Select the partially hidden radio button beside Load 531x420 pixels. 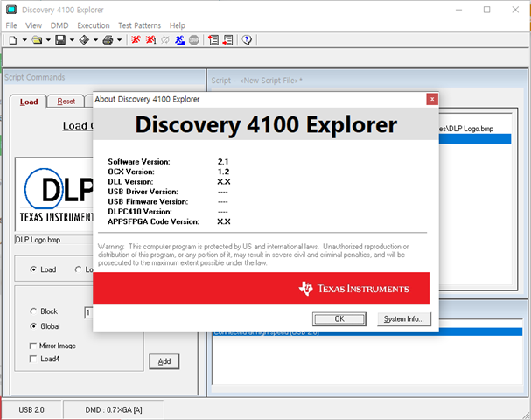coord(78,269)
